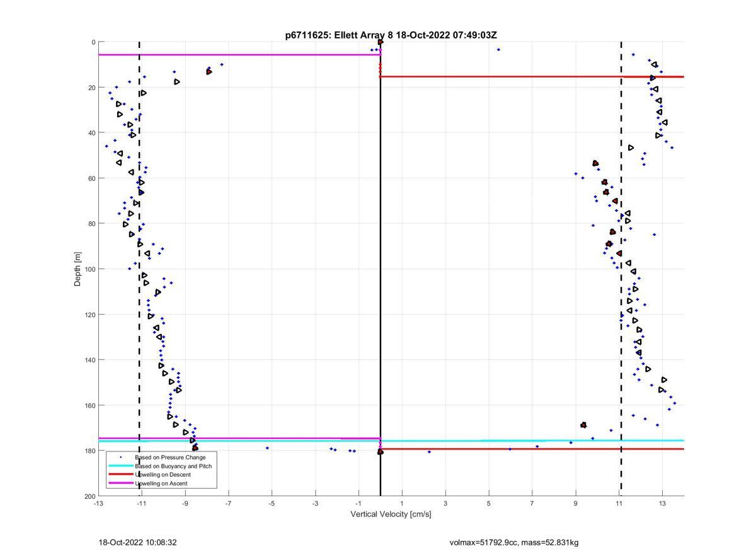The height and width of the screenshot is (558, 756).
Task: Select the Vertical Velocity [cm/s] axis label
Action: [391, 514]
